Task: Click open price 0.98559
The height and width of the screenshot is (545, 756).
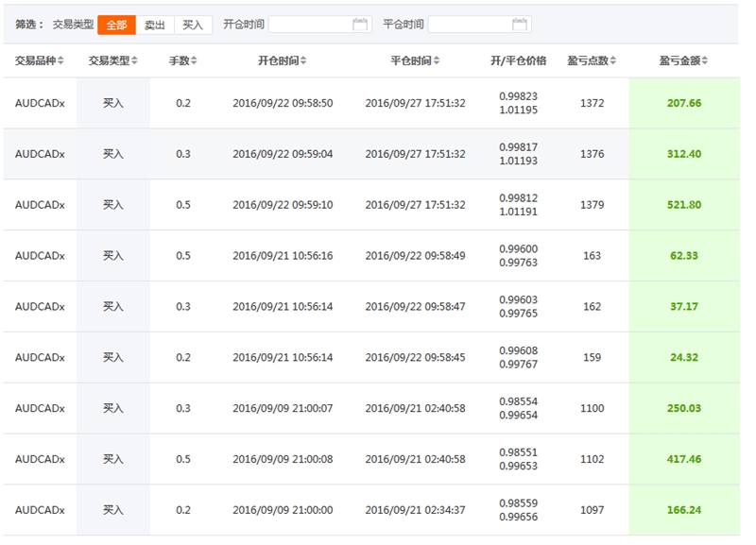Action: (518, 503)
